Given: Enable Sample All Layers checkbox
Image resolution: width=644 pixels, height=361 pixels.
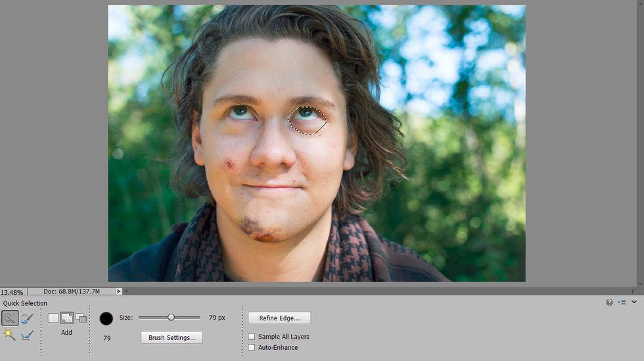Looking at the screenshot, I should click(x=252, y=337).
